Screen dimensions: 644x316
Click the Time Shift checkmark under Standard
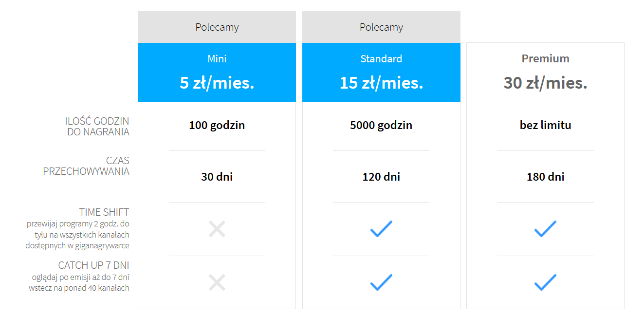click(381, 229)
